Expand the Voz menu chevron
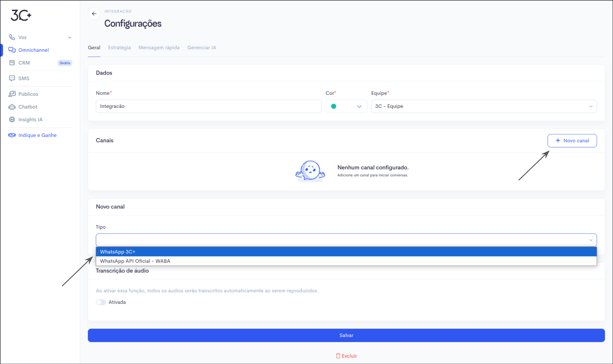Viewport: 613px width, 364px height. [70, 37]
